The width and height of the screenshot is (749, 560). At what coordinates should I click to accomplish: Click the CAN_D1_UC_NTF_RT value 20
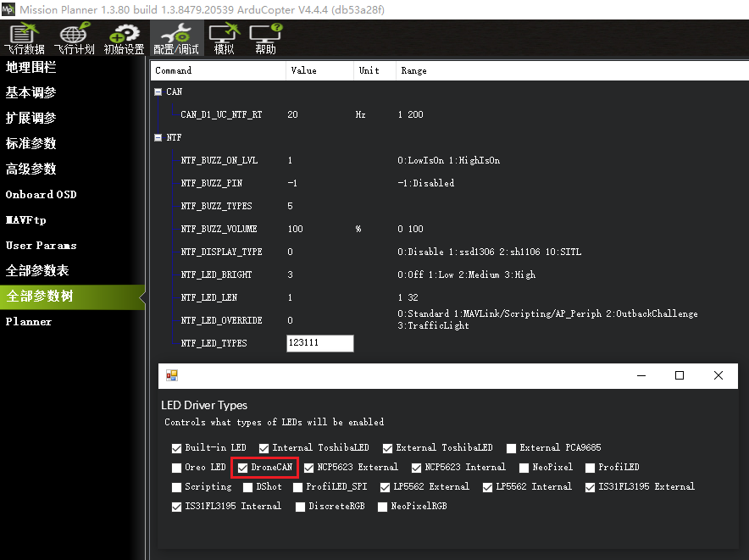click(x=293, y=114)
